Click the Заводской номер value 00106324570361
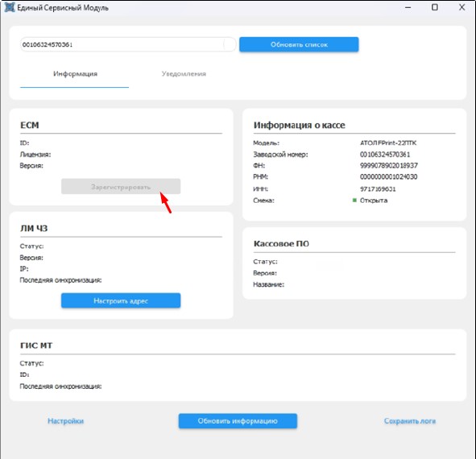The width and height of the screenshot is (476, 459). (385, 155)
